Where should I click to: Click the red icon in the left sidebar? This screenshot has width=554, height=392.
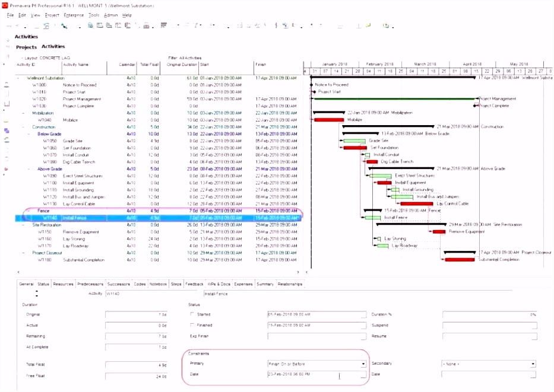(6, 169)
